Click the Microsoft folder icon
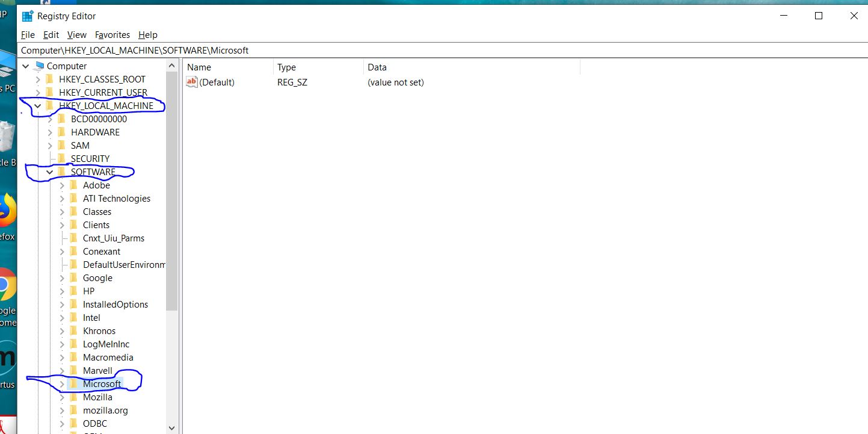Image resolution: width=868 pixels, height=434 pixels. click(73, 384)
